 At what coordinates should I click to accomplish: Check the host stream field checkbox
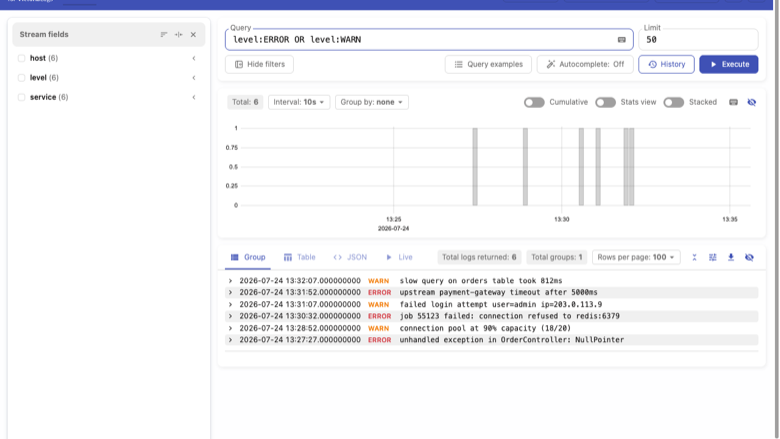pos(21,58)
